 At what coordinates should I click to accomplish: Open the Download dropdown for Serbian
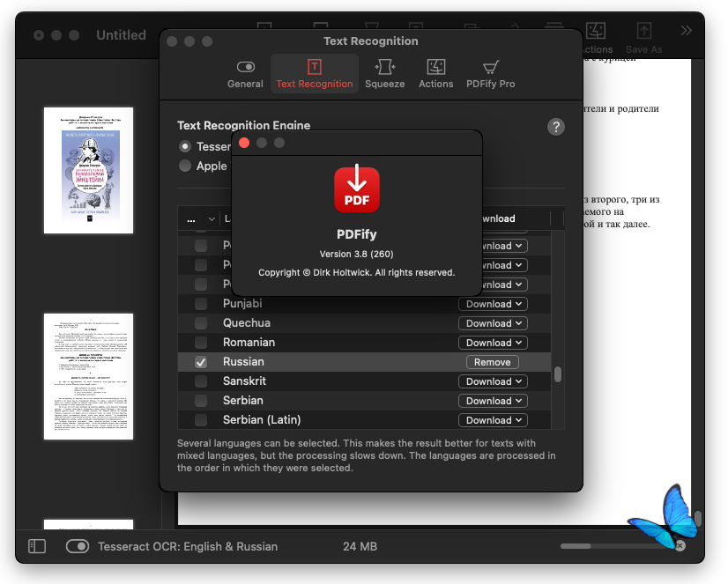pyautogui.click(x=493, y=401)
